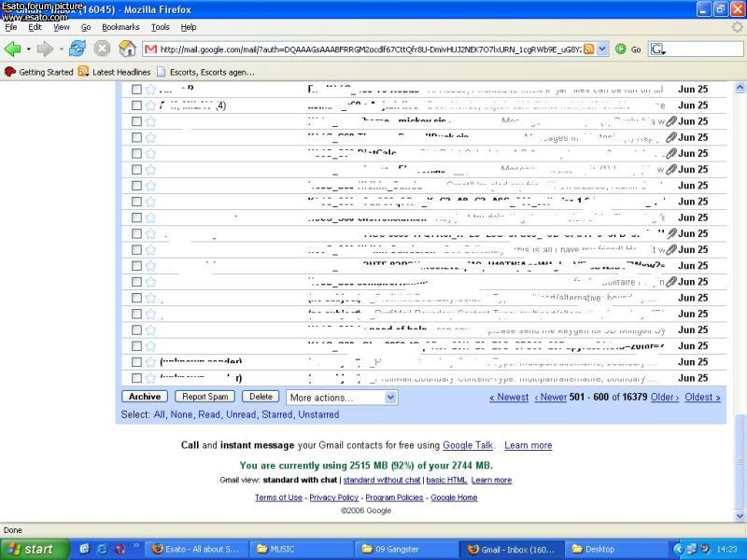Click the Windows start button

pyautogui.click(x=35, y=549)
